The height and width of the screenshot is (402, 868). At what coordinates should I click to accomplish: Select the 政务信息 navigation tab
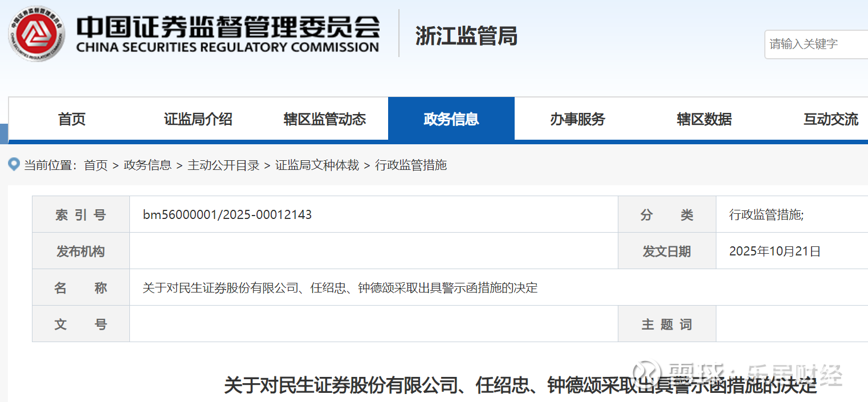click(x=451, y=119)
